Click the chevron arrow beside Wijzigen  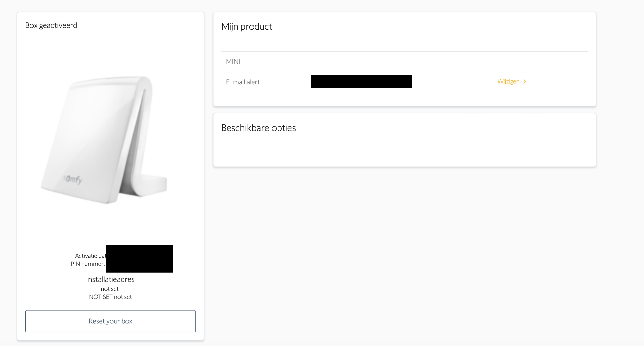point(525,82)
